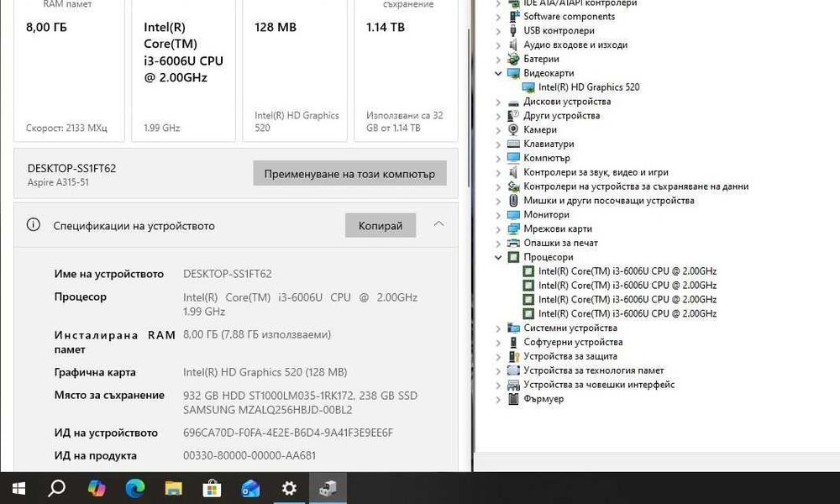Image resolution: width=840 pixels, height=504 pixels.
Task: Click the Мишки и други посочващи устройства mouse icon
Action: tap(513, 200)
